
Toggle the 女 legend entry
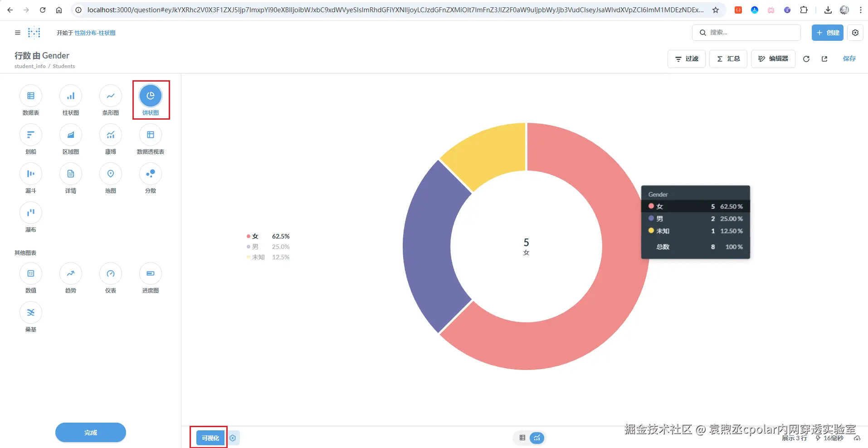click(x=268, y=236)
